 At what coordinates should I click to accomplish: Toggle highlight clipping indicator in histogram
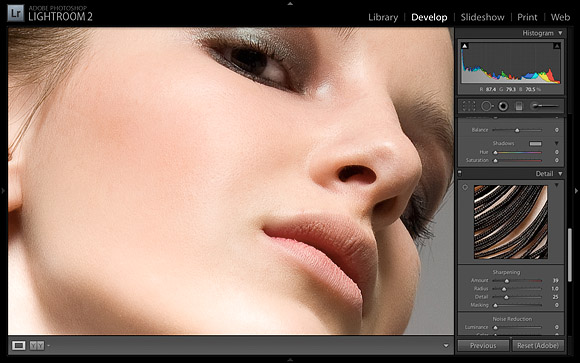point(557,46)
